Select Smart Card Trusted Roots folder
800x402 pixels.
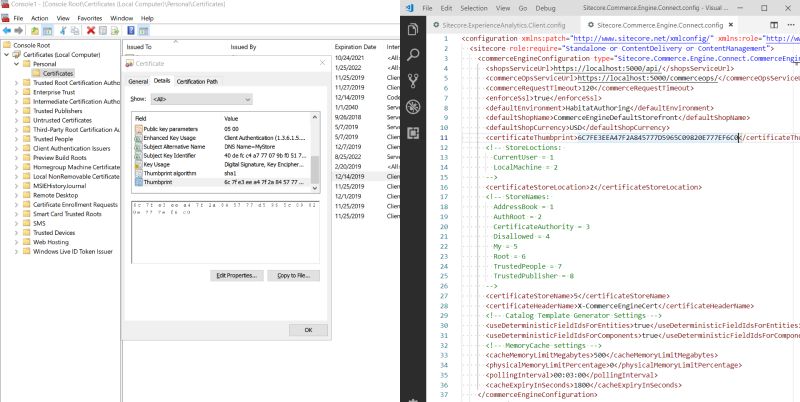tap(67, 214)
